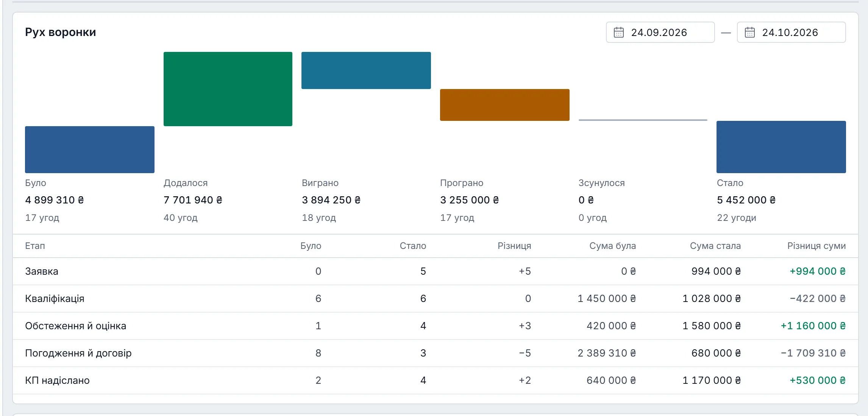Click the blue Стало bar
Viewport: 868px width, 416px height.
point(781,147)
